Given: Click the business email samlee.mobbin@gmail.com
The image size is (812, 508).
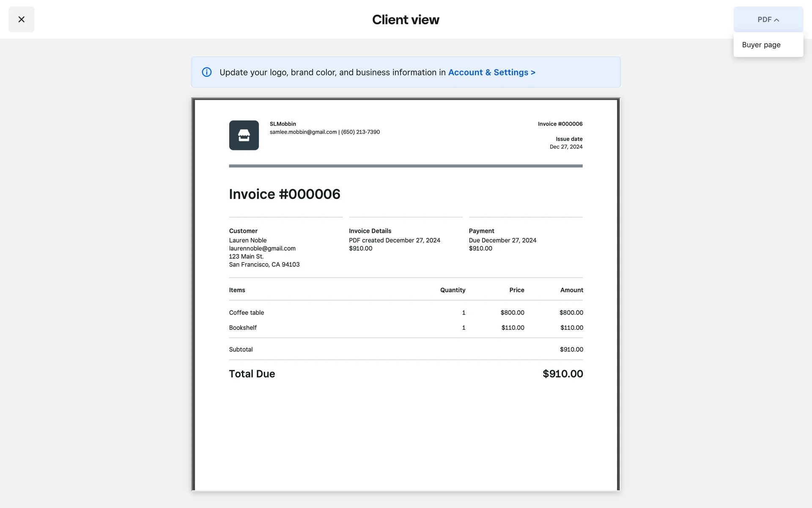Looking at the screenshot, I should pyautogui.click(x=303, y=132).
